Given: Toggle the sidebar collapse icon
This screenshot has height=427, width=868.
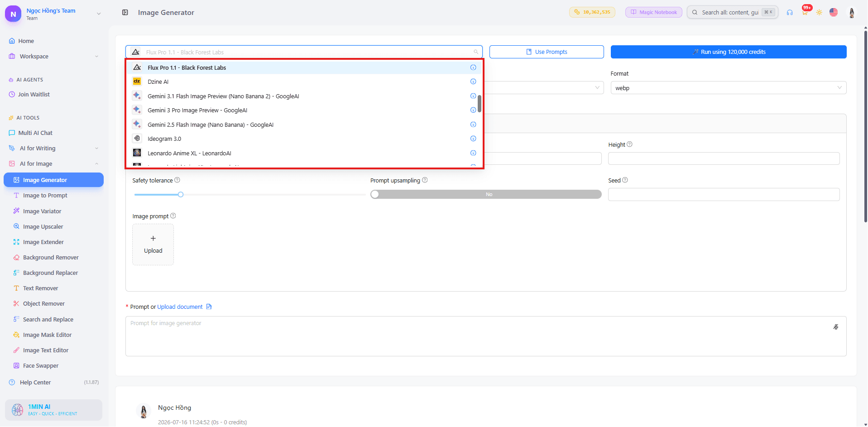Looking at the screenshot, I should click(x=125, y=12).
